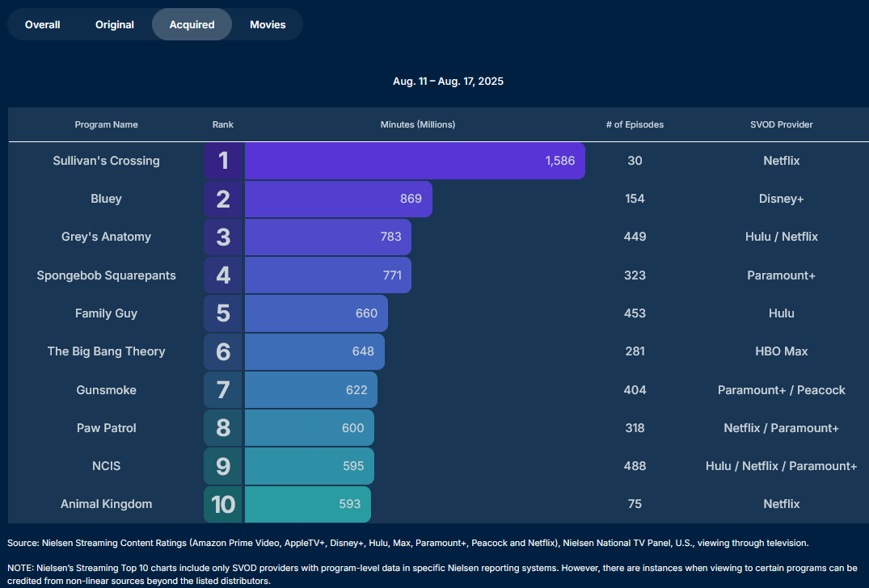Select the Acquired tab
This screenshot has height=588, width=869.
(192, 24)
